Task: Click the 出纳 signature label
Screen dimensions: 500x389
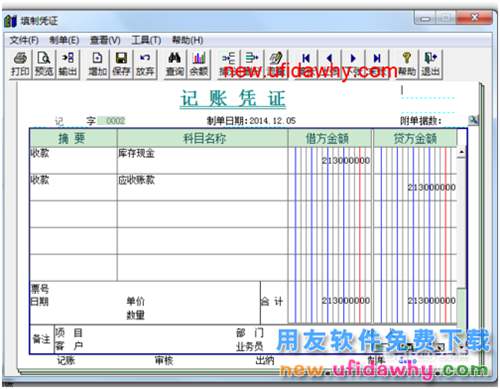Action: (265, 360)
